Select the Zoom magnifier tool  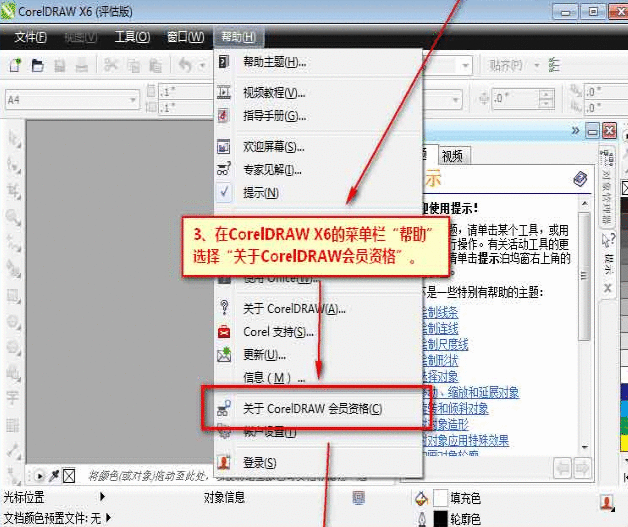pos(14,218)
